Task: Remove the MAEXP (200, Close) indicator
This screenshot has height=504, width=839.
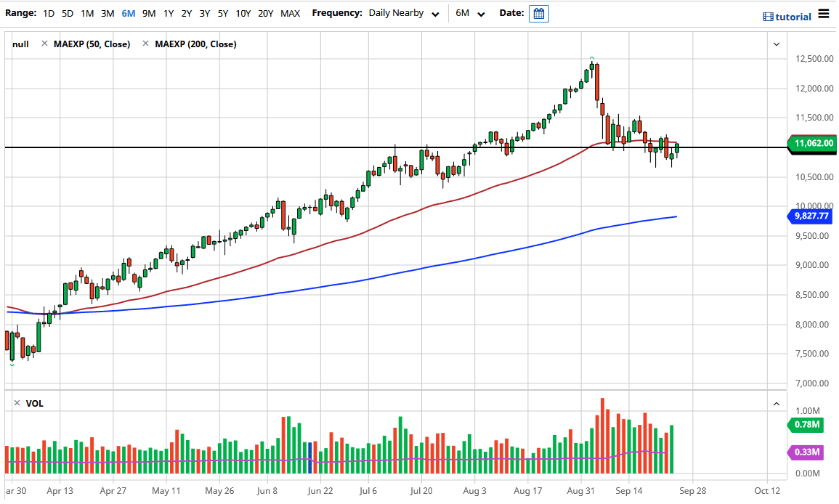Action: tap(145, 44)
